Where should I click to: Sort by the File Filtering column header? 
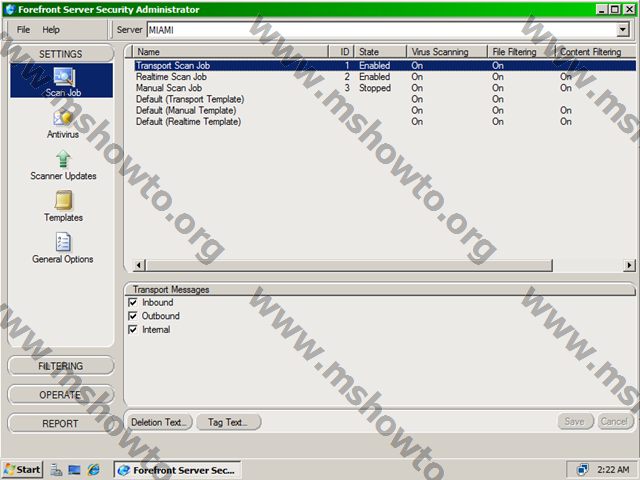(522, 52)
